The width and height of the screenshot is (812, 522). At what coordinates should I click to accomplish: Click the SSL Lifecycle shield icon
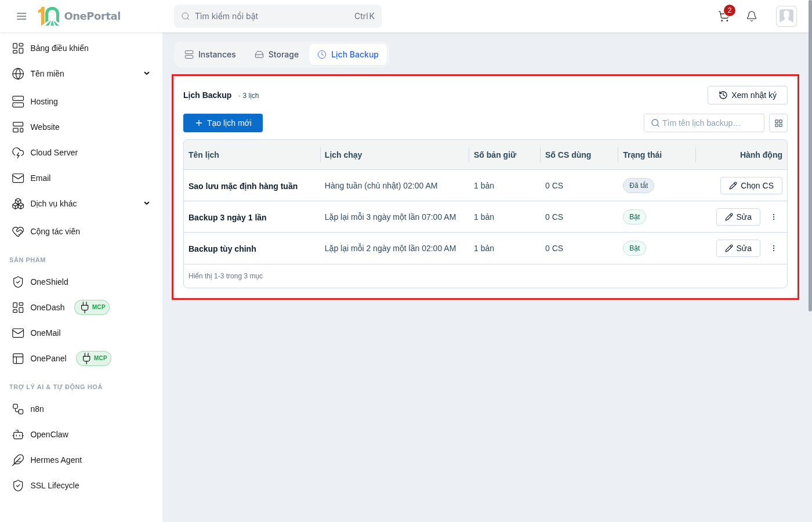pyautogui.click(x=18, y=485)
